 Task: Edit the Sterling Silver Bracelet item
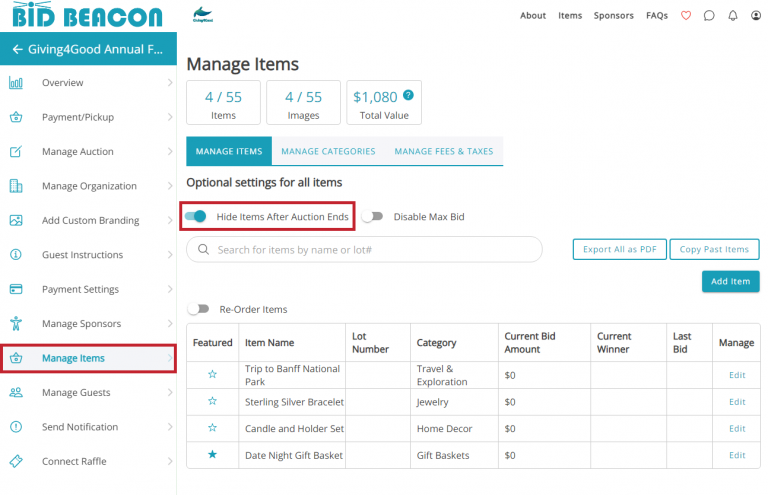point(737,402)
